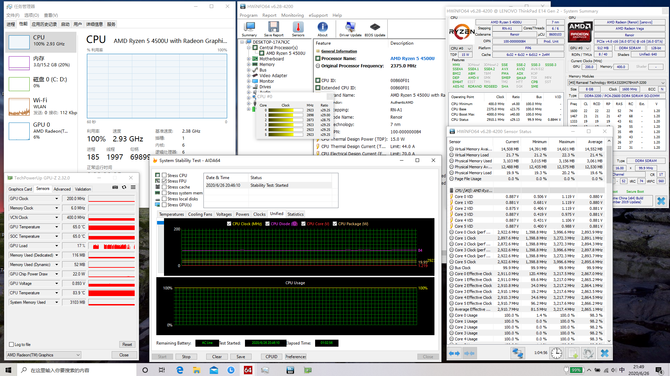Uncheck the Stress FPU checkbox
The width and height of the screenshot is (670, 376).
tap(165, 181)
